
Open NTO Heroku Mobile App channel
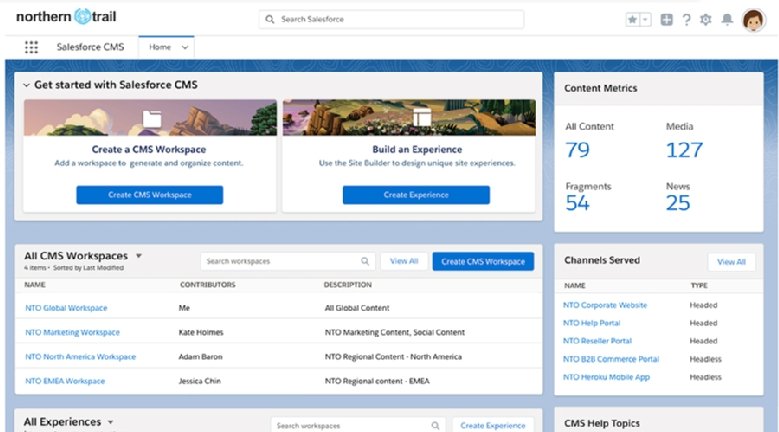coord(607,377)
